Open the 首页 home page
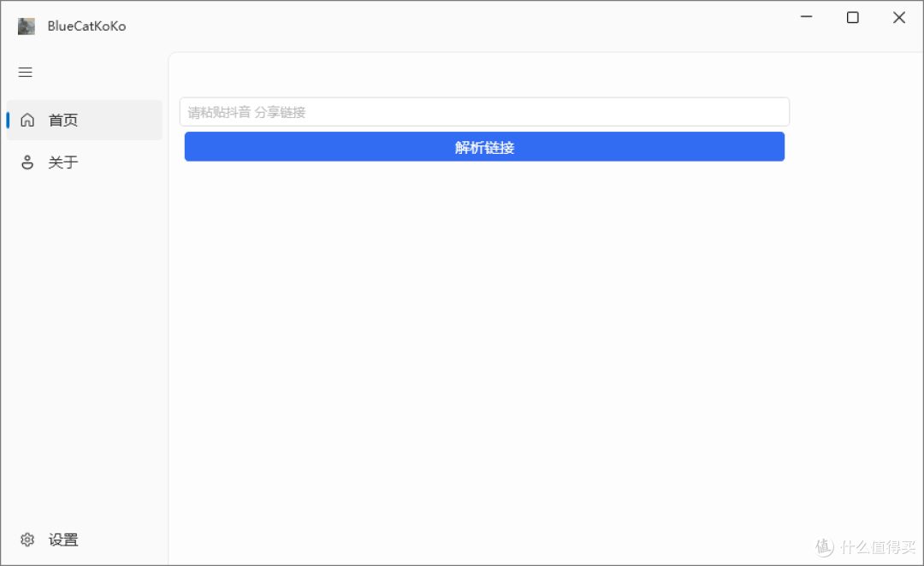 pos(84,121)
